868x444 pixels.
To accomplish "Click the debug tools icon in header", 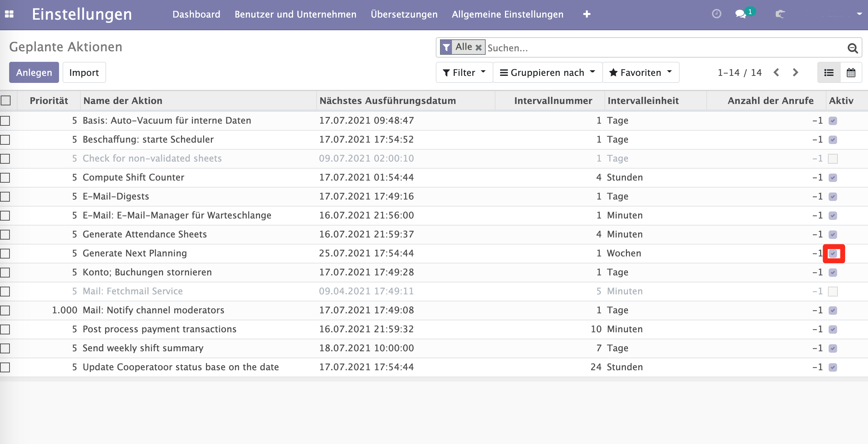I will pos(780,14).
